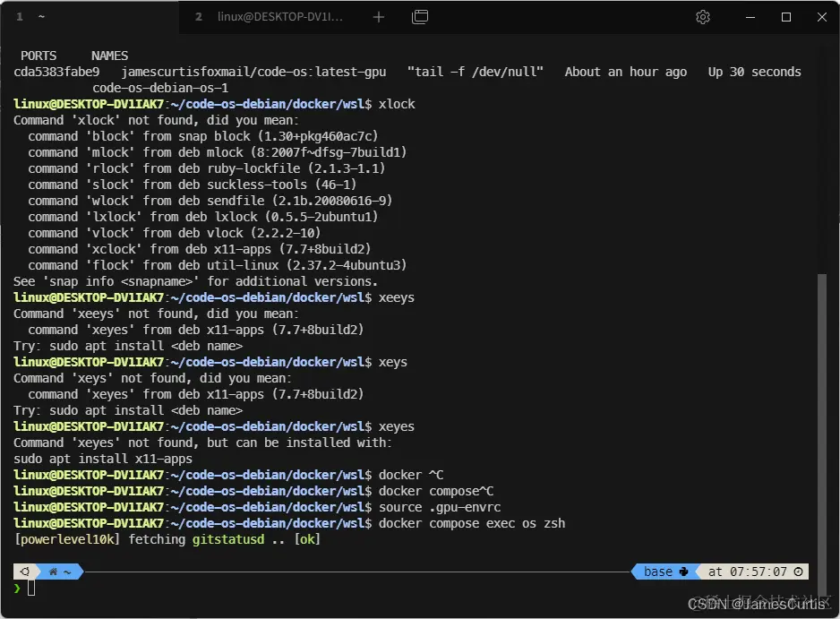This screenshot has height=619, width=840.
Task: Close the terminal window
Action: (x=822, y=17)
